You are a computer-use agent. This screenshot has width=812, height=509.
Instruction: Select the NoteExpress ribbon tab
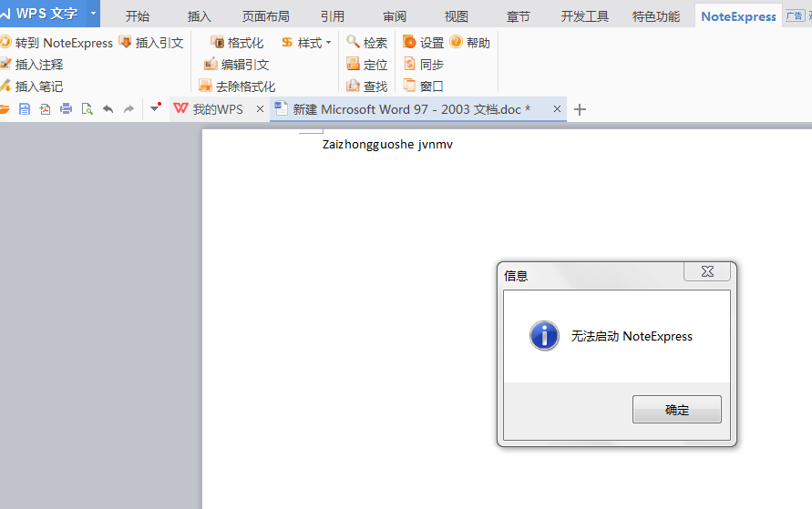[x=738, y=16]
